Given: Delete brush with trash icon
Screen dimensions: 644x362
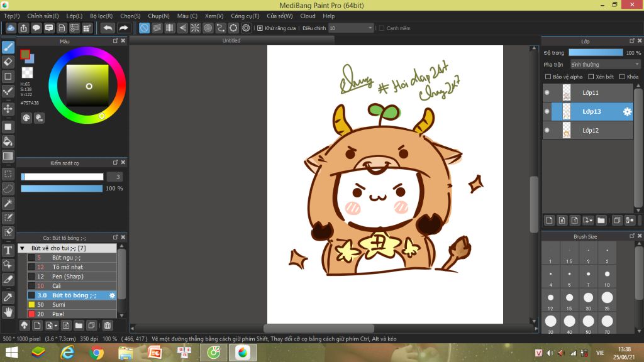Looking at the screenshot, I should click(x=108, y=326).
